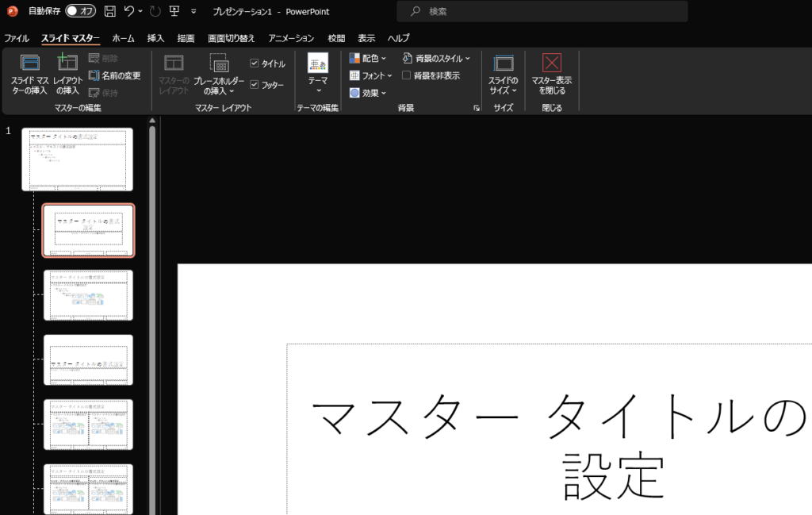The height and width of the screenshot is (515, 812).
Task: Select comparison layout thumbnail
Action: point(89,489)
